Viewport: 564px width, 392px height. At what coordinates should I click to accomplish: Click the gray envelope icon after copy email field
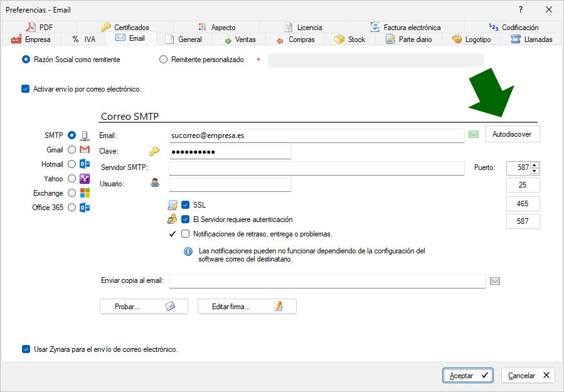click(x=494, y=280)
